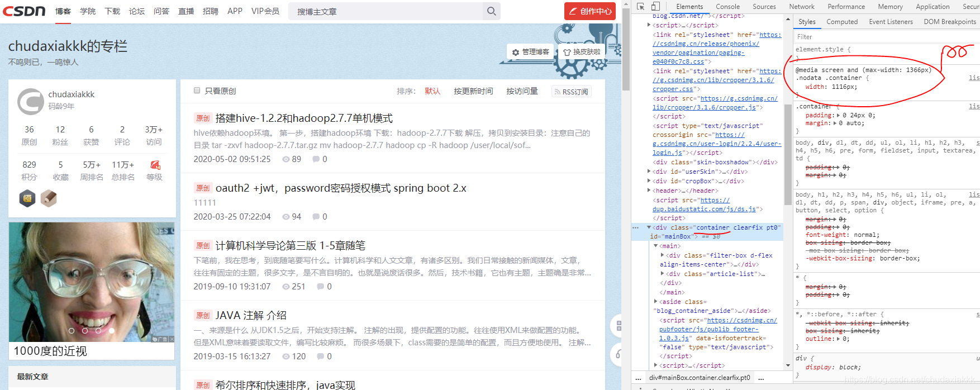Click the ellipsis beside the mainBox div line

(x=635, y=227)
